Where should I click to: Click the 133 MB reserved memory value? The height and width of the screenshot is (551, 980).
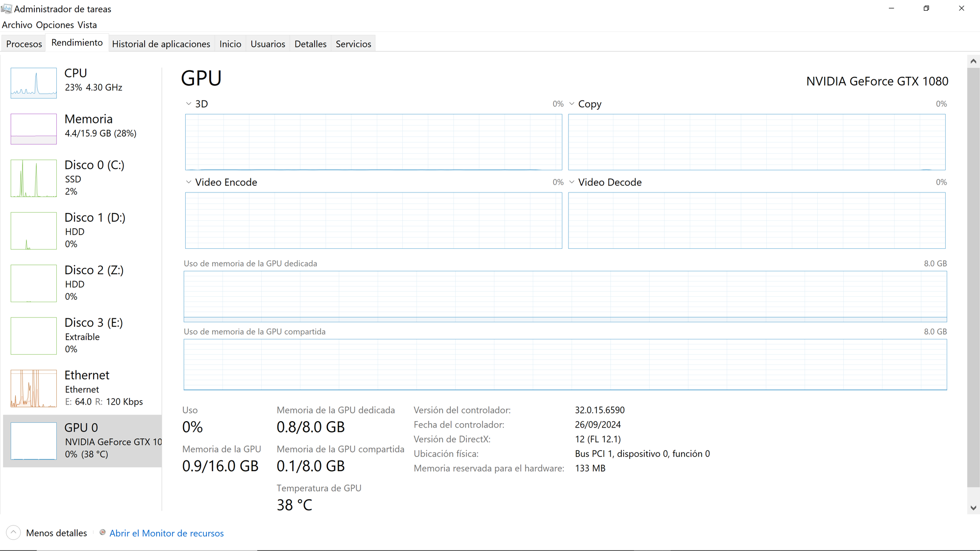[x=590, y=468]
